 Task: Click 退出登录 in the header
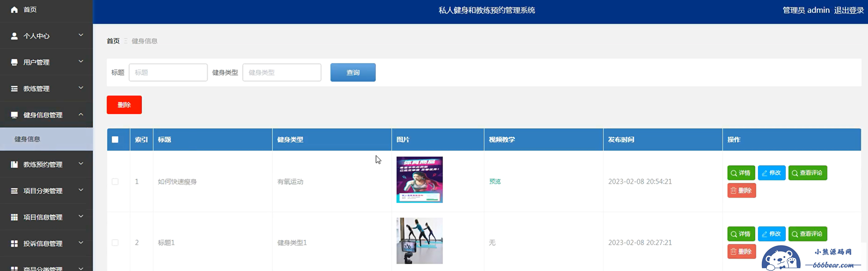(x=849, y=10)
